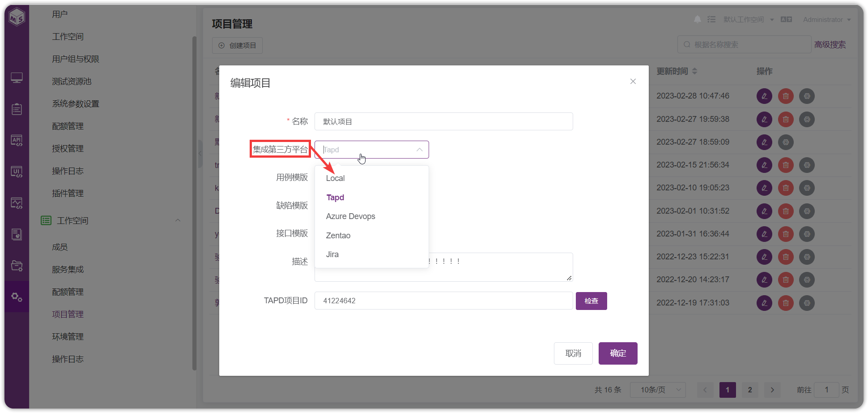Open the API testing sidebar icon
The width and height of the screenshot is (868, 413).
[x=17, y=141]
